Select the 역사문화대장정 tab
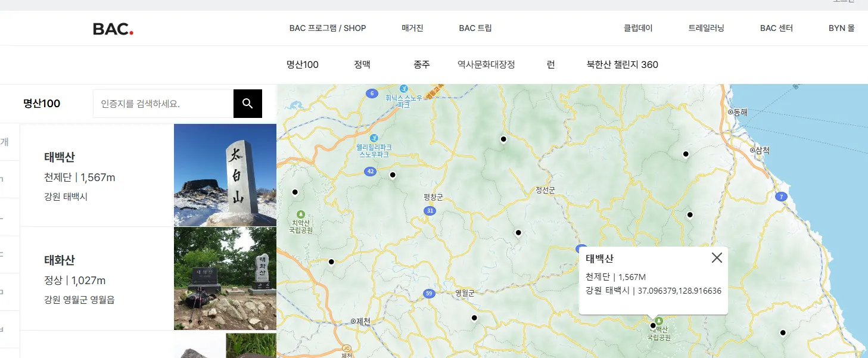Viewport: 868px width, 358px height. [x=486, y=64]
